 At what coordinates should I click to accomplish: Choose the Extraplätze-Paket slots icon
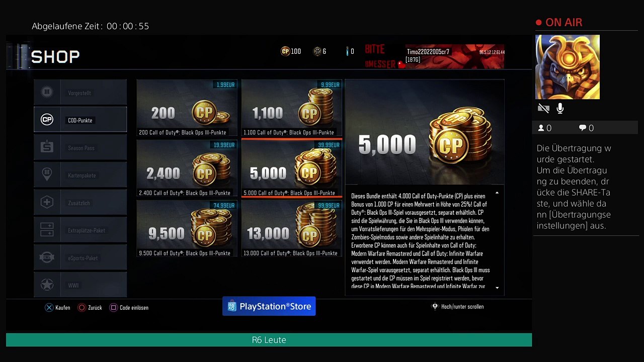pos(47,230)
